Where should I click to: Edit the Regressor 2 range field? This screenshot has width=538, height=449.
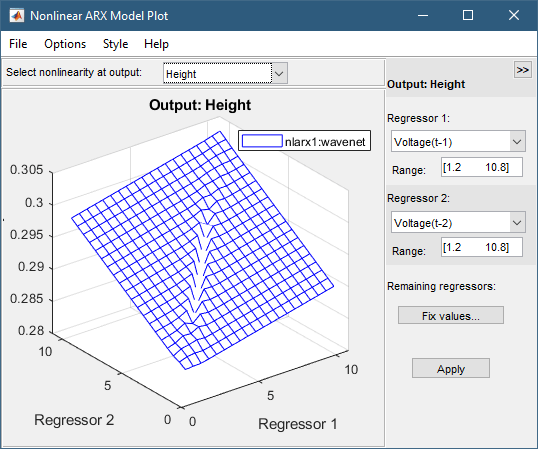click(x=482, y=247)
